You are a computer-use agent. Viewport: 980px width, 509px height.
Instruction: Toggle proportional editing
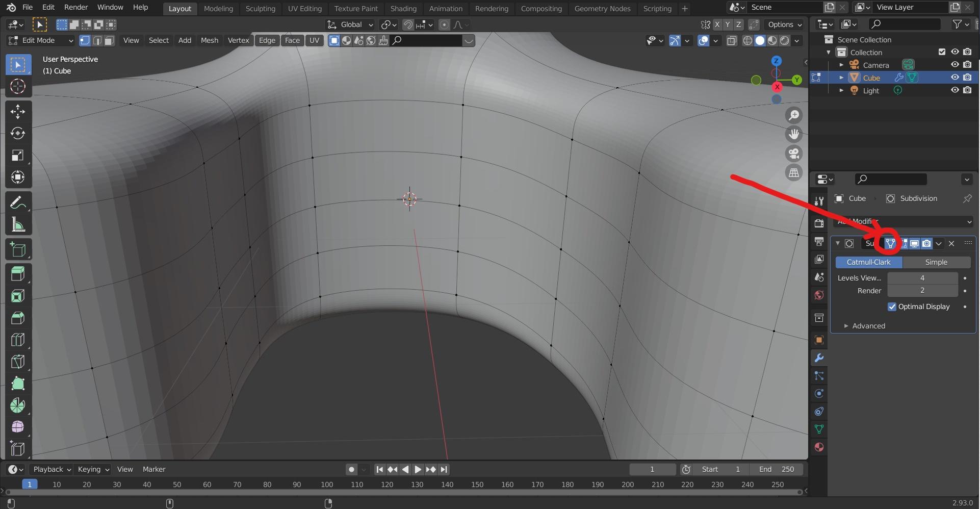coord(444,24)
